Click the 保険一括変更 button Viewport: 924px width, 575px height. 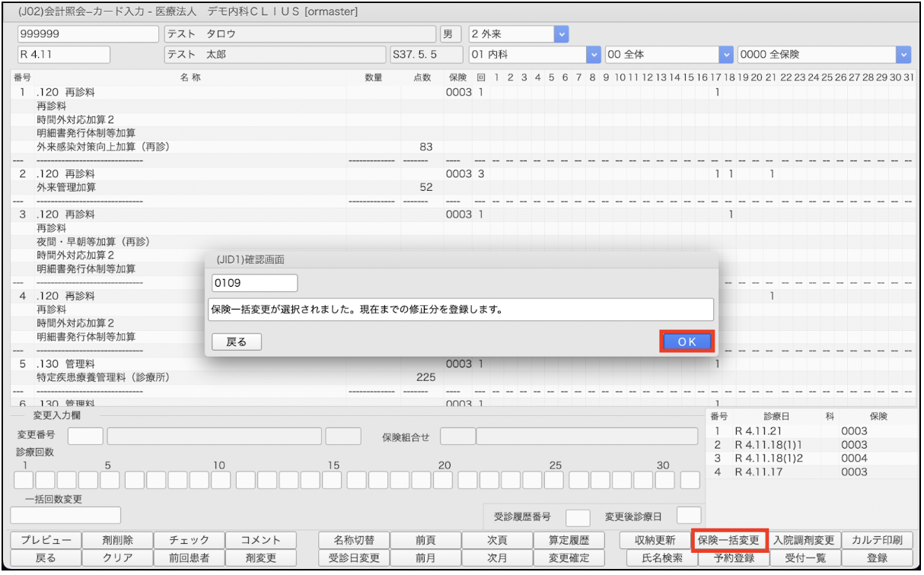pyautogui.click(x=728, y=540)
